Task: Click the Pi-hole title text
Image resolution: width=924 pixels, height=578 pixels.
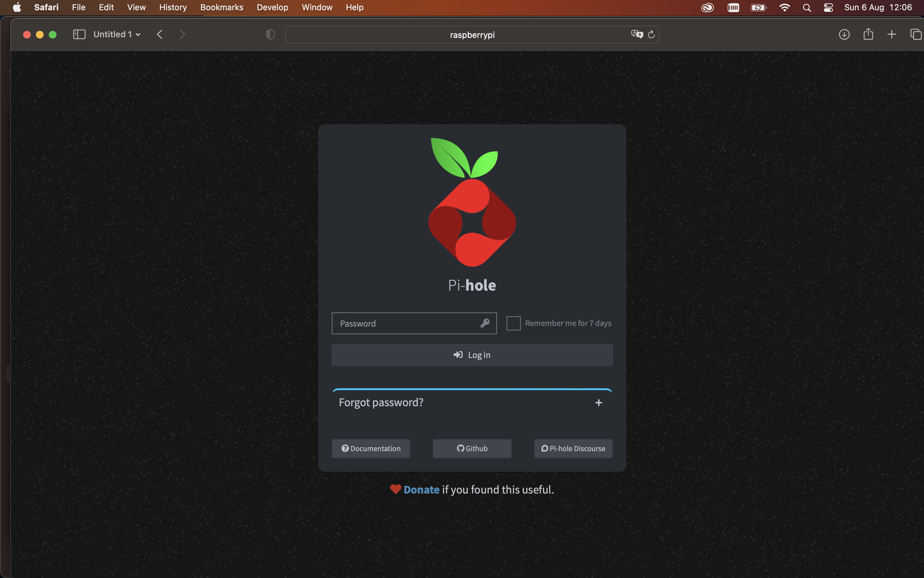Action: [x=472, y=285]
